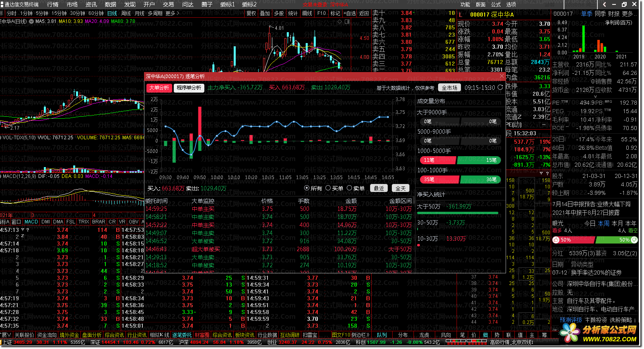Click the 叠加 toolbar button
The height and width of the screenshot is (349, 644).
click(x=265, y=13)
